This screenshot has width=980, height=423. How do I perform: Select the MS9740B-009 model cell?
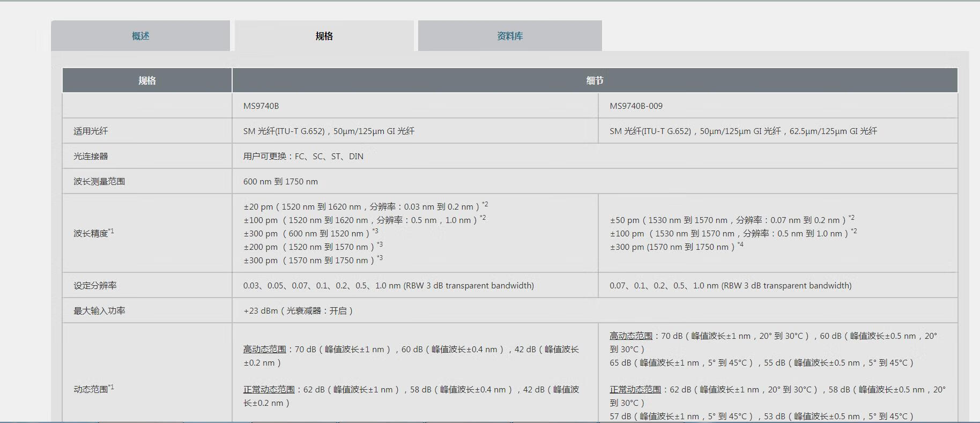[778, 106]
